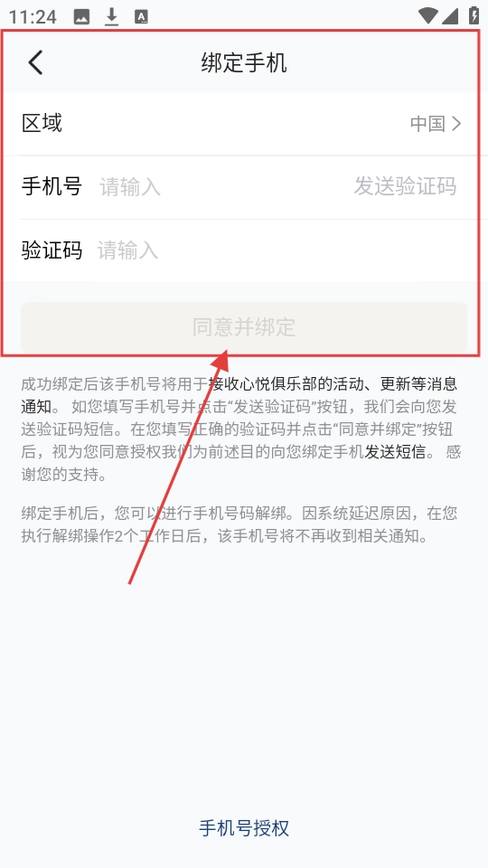Image resolution: width=488 pixels, height=868 pixels.
Task: Focus the 验证码 input field
Action: pyautogui.click(x=282, y=250)
